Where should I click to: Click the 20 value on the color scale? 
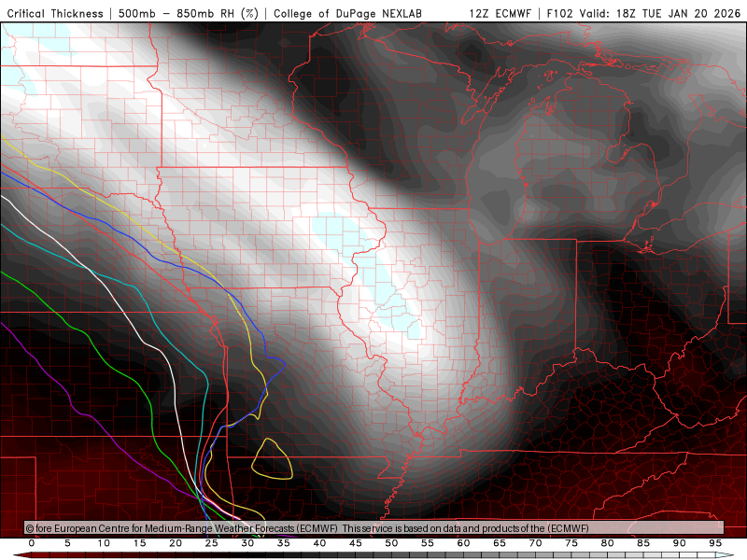tap(176, 543)
